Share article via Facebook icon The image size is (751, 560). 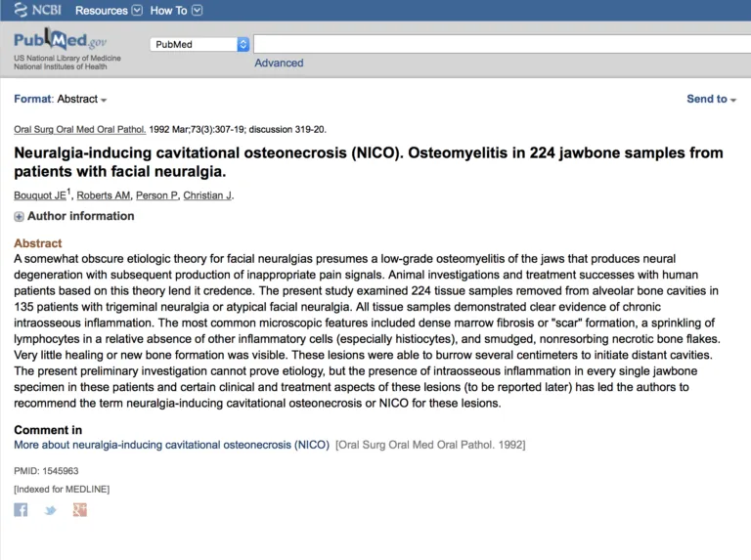coord(21,510)
